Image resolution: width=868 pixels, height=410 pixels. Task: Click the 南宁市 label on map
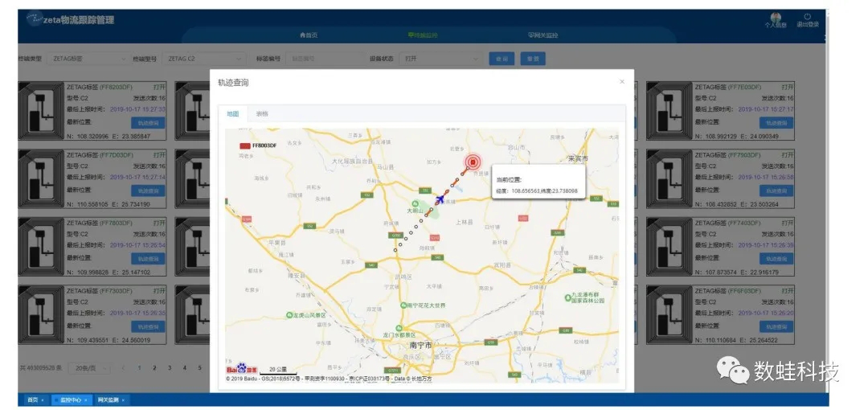(x=420, y=345)
